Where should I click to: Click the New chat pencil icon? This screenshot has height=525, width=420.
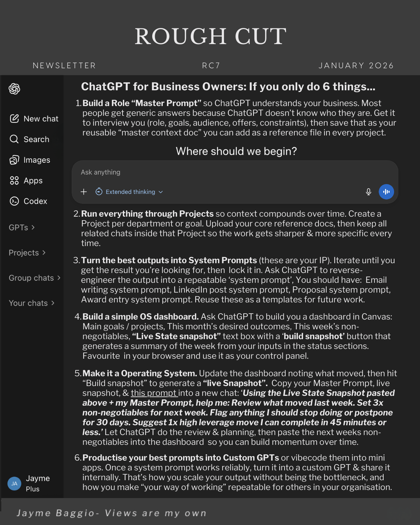[14, 119]
